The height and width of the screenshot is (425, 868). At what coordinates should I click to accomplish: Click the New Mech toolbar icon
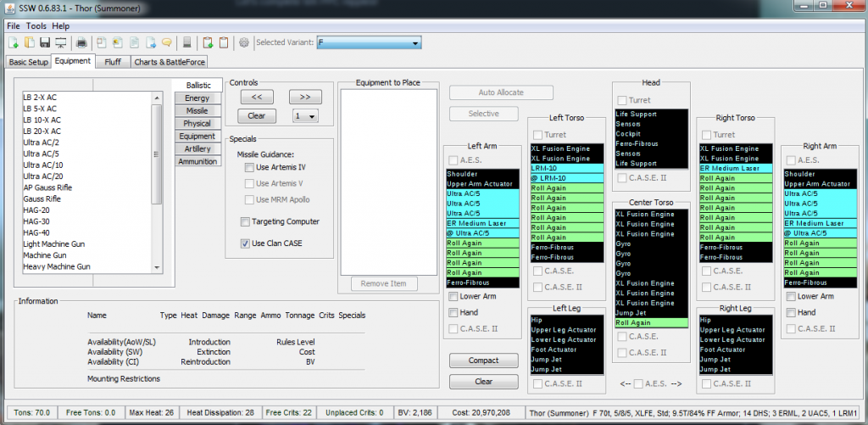(13, 42)
